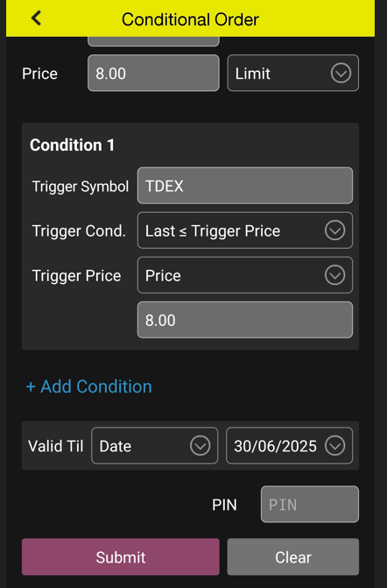Screen dimensions: 387x588
Task: Click the chevron icon in Price selector
Action: pos(334,275)
